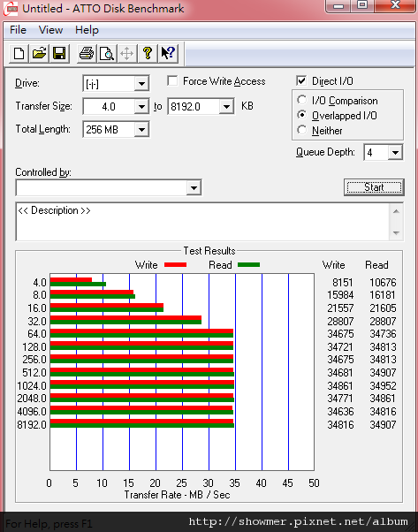Viewport: 418px width, 532px height.
Task: Click write value 34636
Action: [340, 411]
